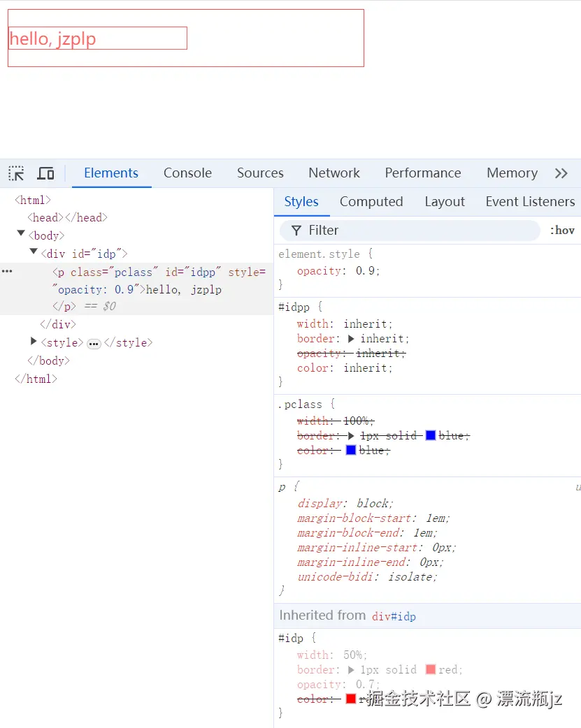Screen dimensions: 581x728
Task: Switch to the Console panel
Action: tap(187, 173)
